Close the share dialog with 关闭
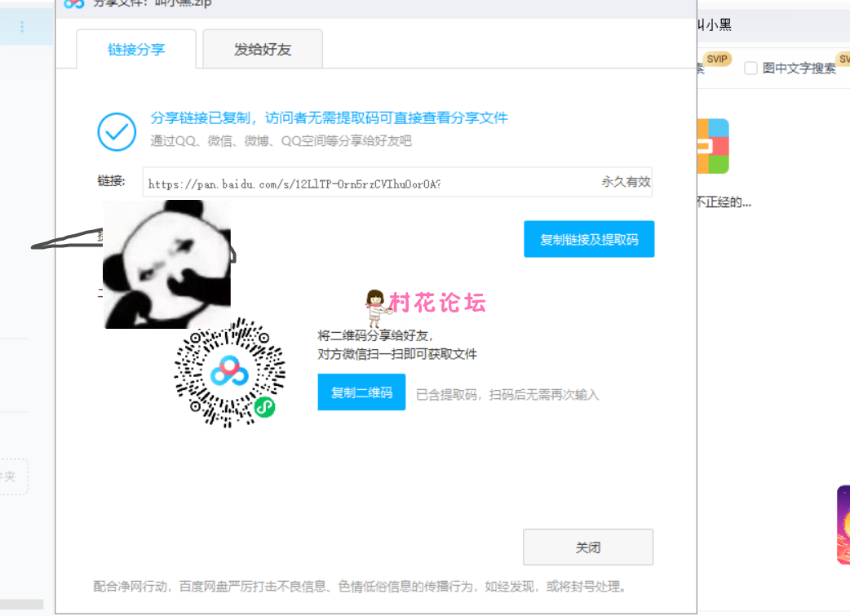850x616 pixels. coord(588,547)
